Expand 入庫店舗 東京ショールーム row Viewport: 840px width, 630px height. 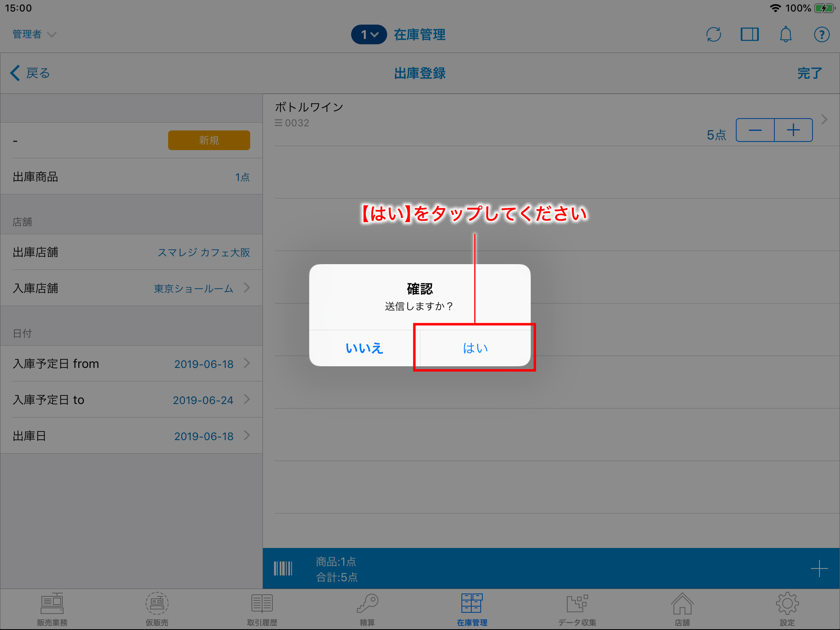point(131,288)
